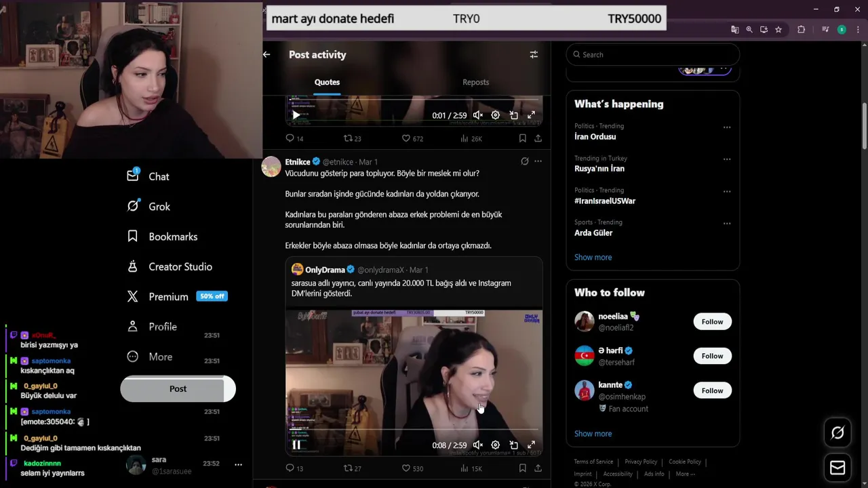The height and width of the screenshot is (488, 868).
Task: Open the floating Grok button at bottom right
Action: coord(837,433)
